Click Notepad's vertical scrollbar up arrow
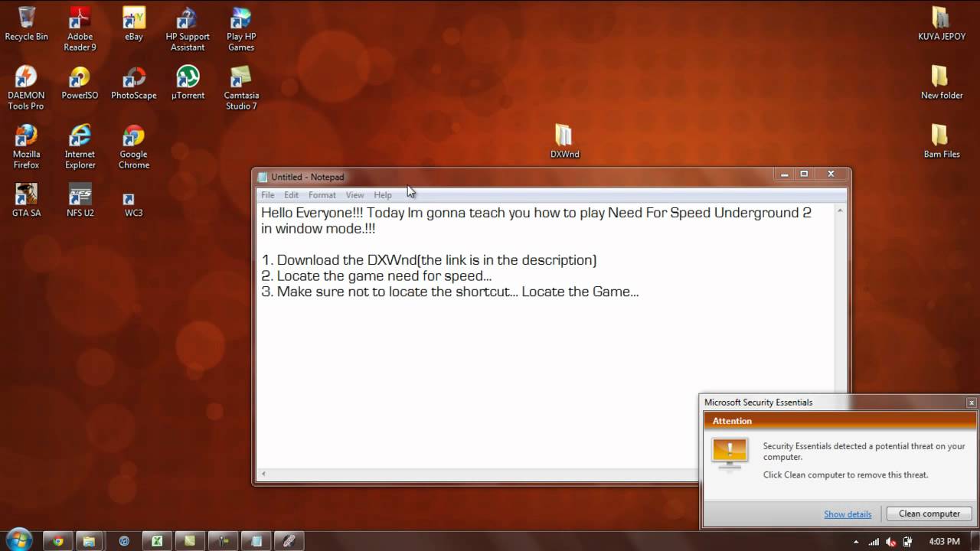980x551 pixels. pos(840,210)
